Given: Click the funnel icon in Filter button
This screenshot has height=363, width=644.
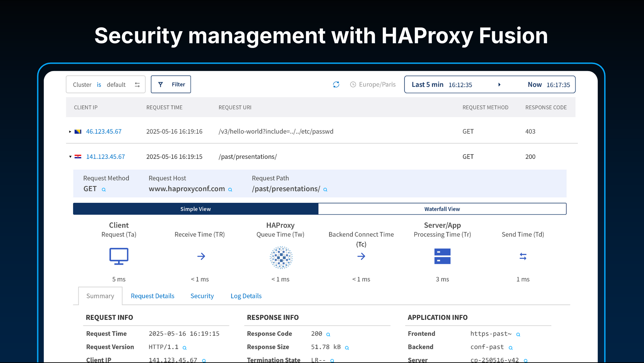Looking at the screenshot, I should coord(161,84).
